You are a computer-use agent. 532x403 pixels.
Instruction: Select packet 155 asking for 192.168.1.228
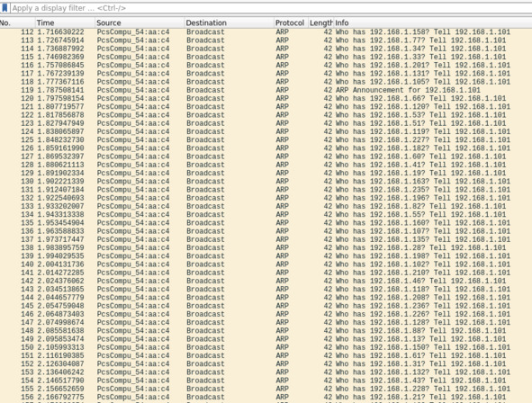point(266,390)
